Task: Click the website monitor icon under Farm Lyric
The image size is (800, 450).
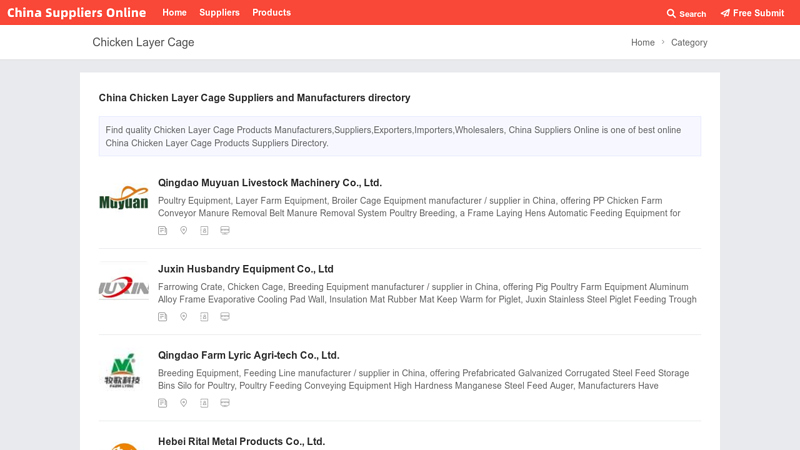Action: 225,403
